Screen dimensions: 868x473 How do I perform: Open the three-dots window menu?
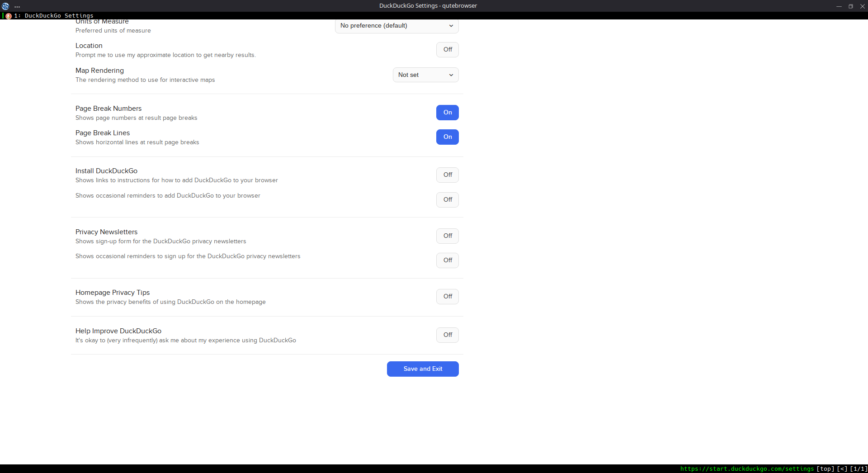[x=17, y=6]
